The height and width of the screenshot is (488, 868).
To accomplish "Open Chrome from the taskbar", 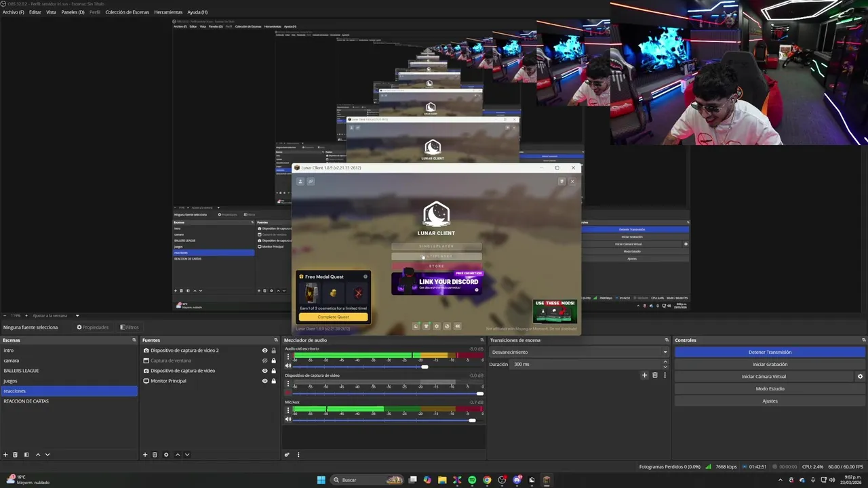I will coord(487,480).
